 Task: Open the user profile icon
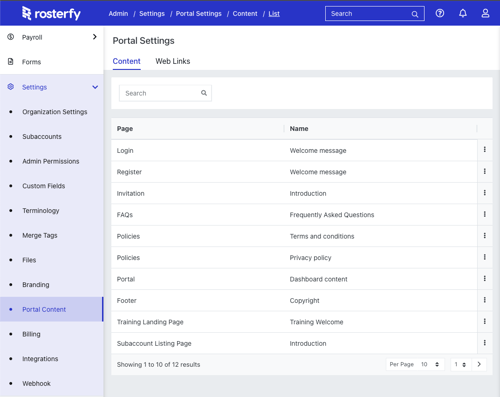tap(485, 13)
